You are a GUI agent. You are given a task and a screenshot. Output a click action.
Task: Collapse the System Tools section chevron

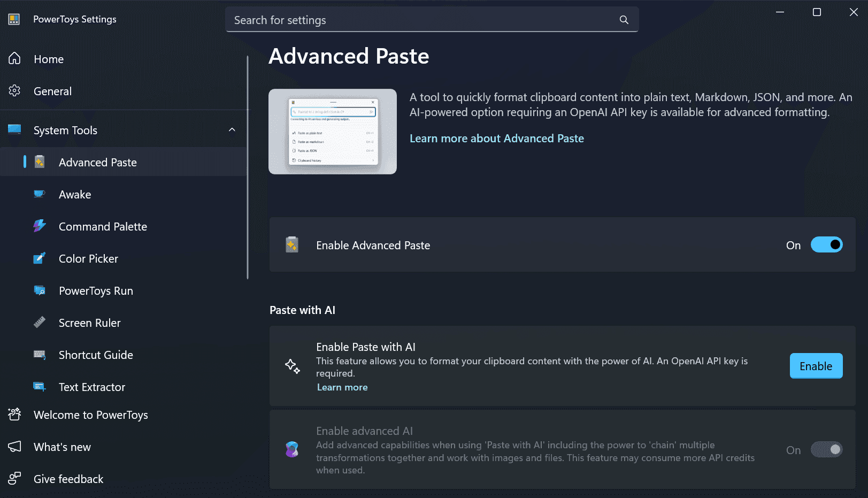coord(232,130)
